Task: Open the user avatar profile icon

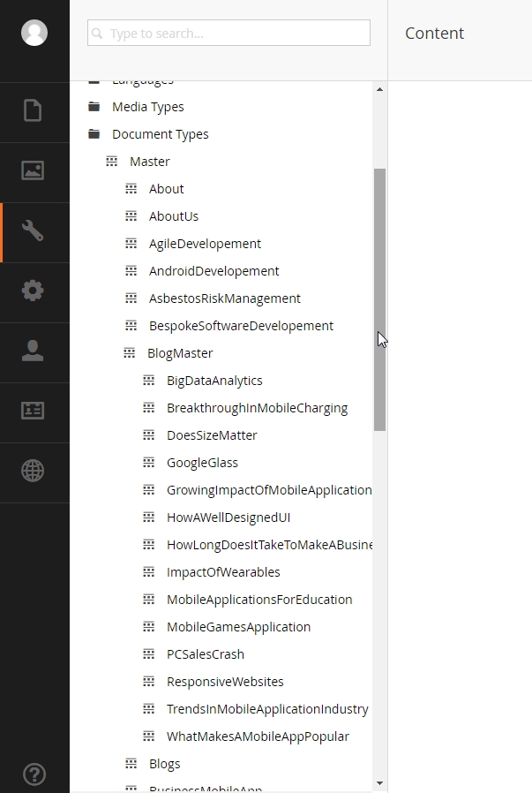Action: click(x=34, y=33)
